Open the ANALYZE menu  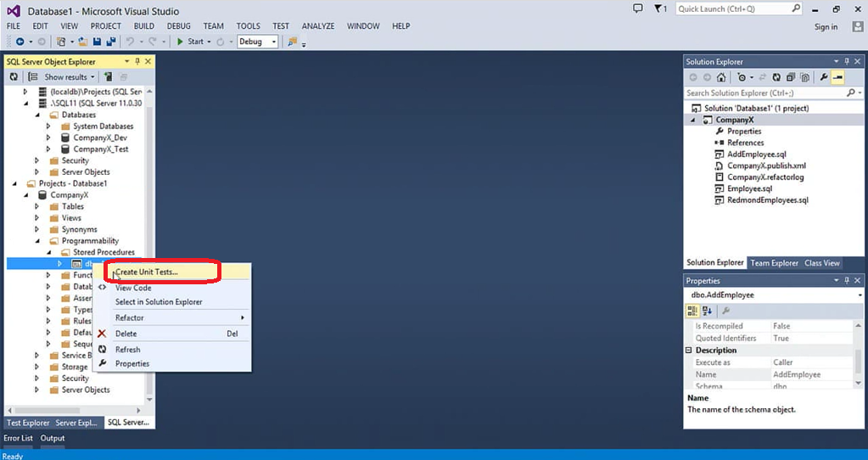(x=317, y=26)
